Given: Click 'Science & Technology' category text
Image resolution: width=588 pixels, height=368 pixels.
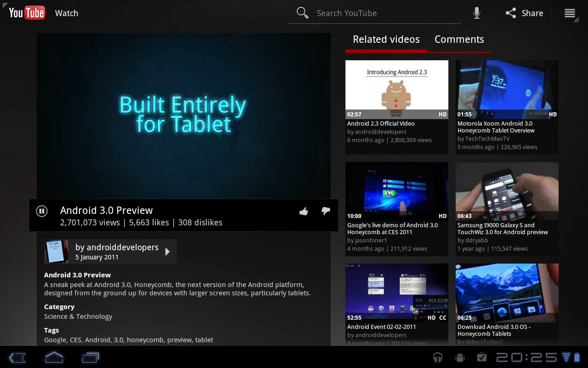Looking at the screenshot, I should pos(78,316).
